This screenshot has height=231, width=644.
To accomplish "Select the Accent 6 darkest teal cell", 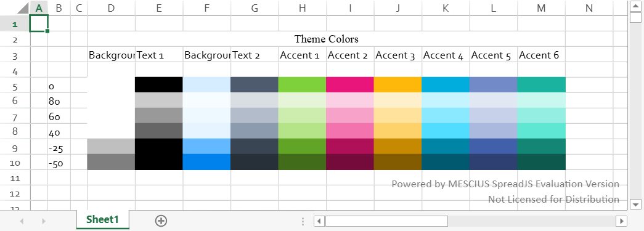I will click(x=541, y=162).
